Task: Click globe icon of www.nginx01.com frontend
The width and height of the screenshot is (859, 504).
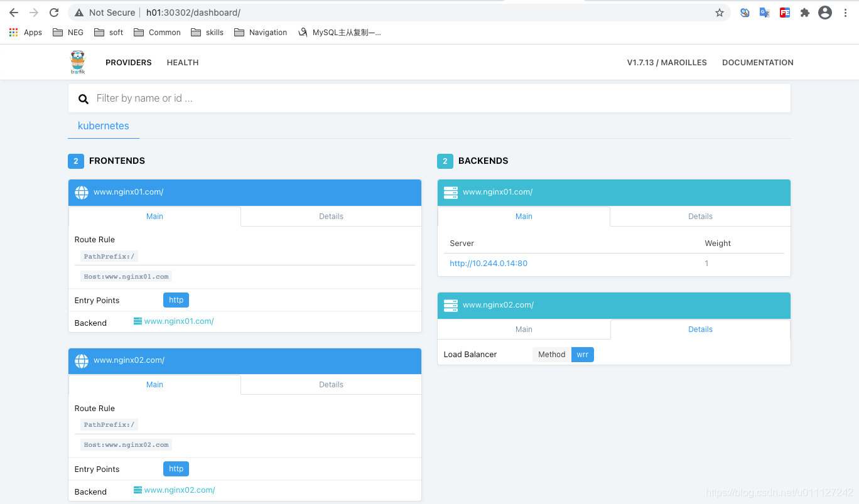Action: click(x=82, y=192)
